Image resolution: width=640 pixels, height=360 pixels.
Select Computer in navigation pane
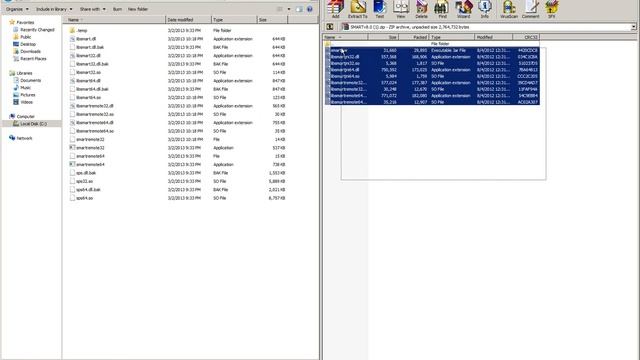(22, 116)
